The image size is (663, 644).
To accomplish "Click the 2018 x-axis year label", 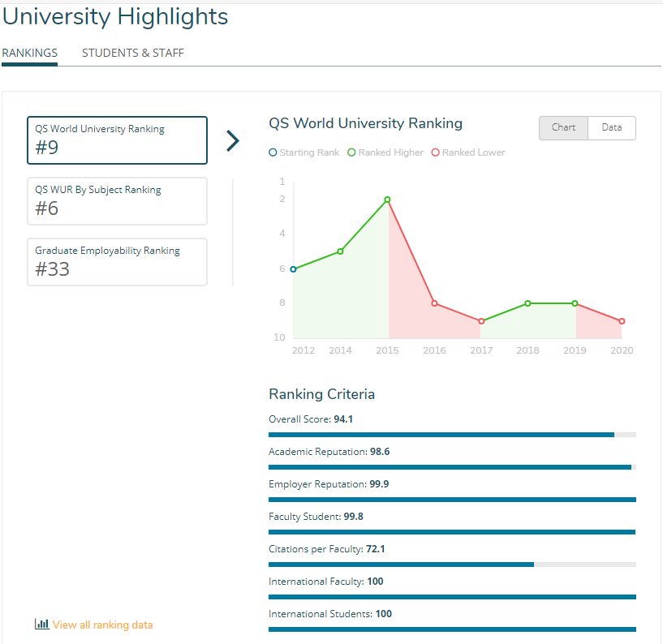I will 527,350.
